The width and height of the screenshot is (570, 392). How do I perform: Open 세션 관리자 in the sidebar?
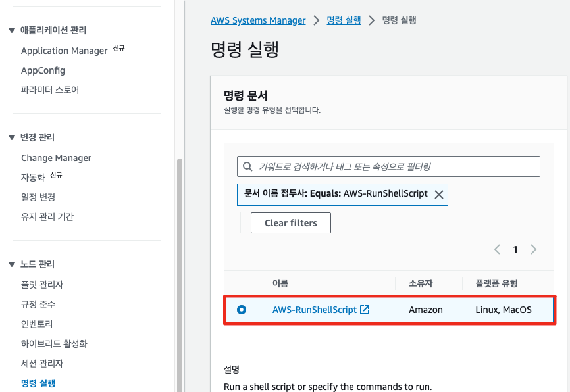pyautogui.click(x=42, y=363)
